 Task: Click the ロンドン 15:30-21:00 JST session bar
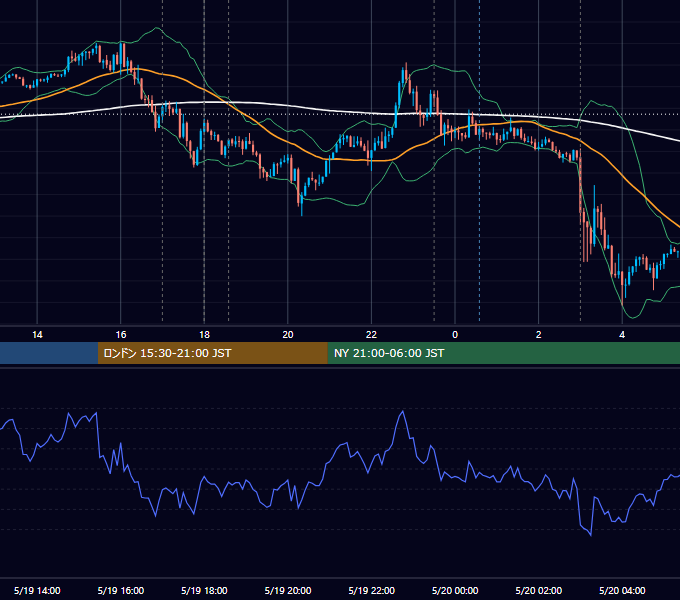(x=212, y=353)
